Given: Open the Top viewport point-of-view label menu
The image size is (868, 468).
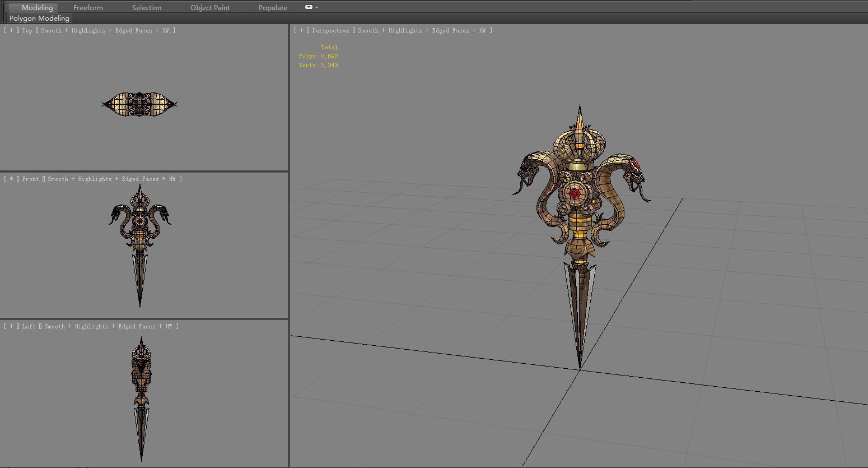Looking at the screenshot, I should pos(27,30).
